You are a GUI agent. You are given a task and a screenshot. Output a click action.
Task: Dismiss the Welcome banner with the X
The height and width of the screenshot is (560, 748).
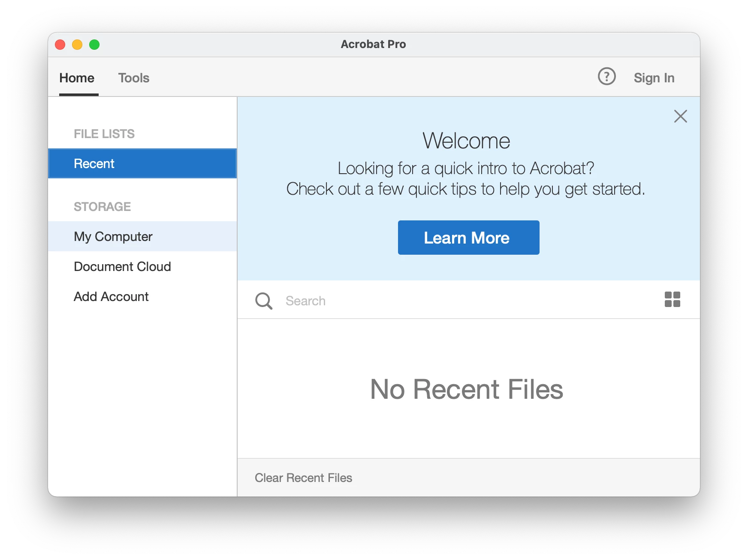(x=680, y=116)
